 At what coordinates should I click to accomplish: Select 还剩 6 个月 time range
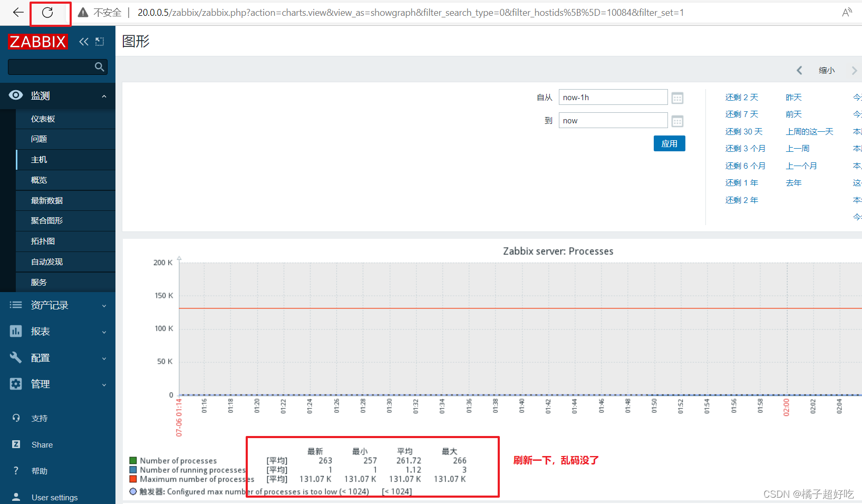[x=745, y=166]
